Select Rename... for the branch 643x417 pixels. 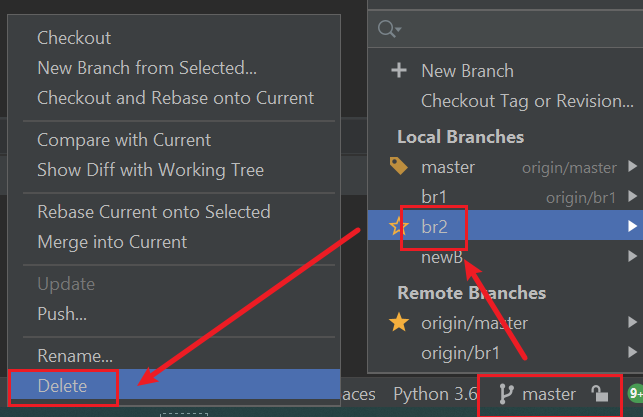75,356
